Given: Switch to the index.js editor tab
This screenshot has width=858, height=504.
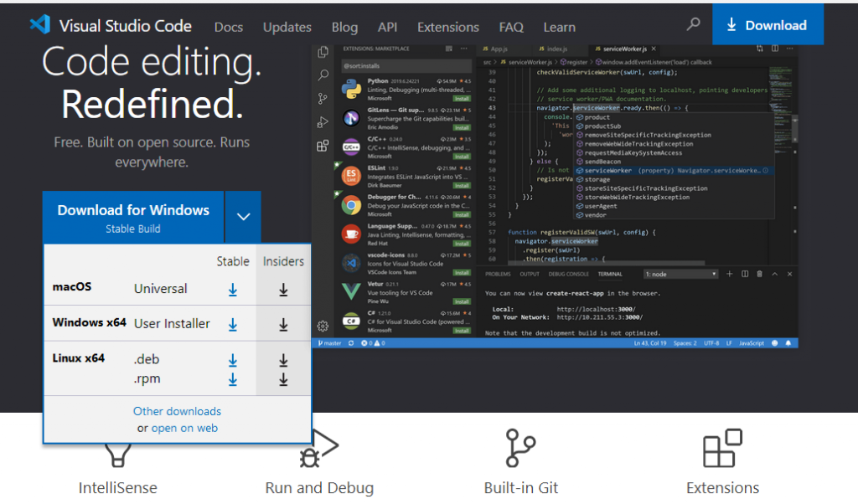Looking at the screenshot, I should [558, 49].
